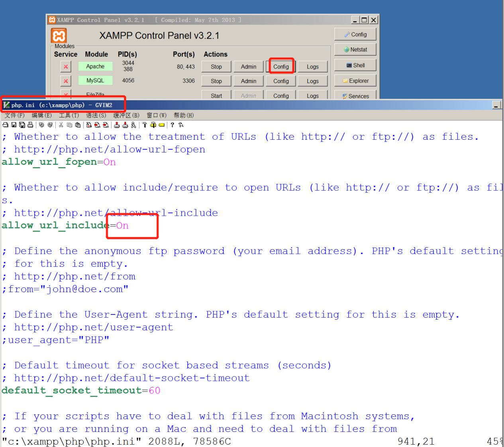The image size is (504, 447).
Task: Toggle the Apache service checkbox
Action: click(66, 66)
